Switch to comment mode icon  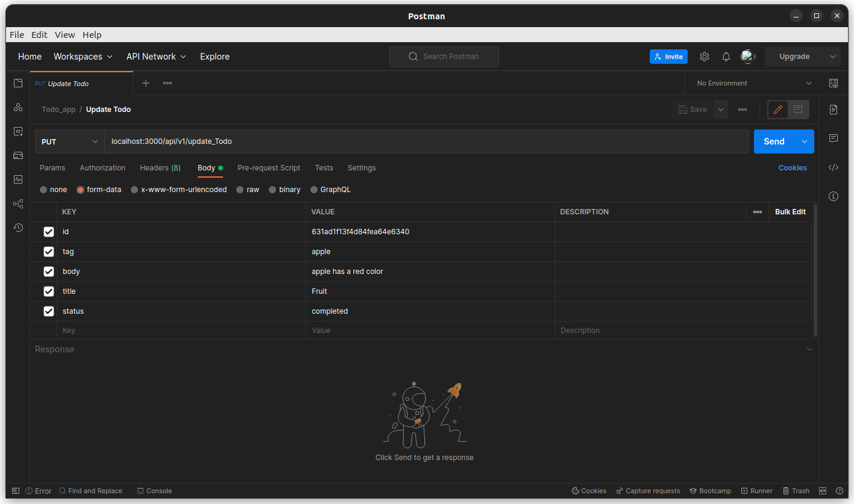798,110
